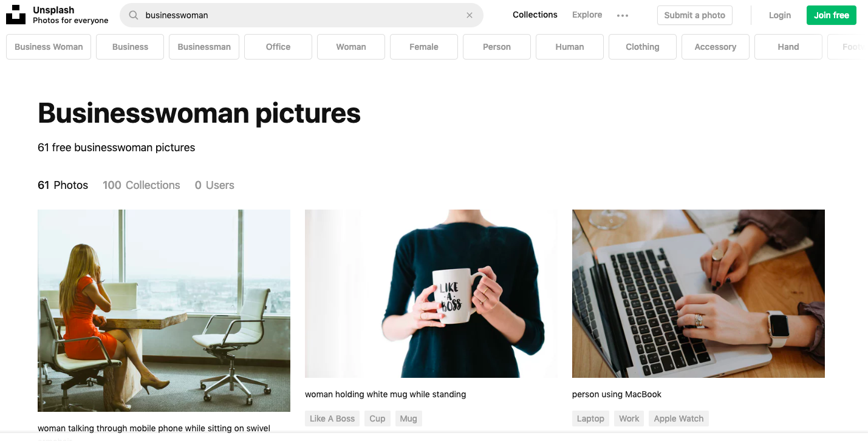This screenshot has height=441, width=868.
Task: Switch to the 100 Collections tab
Action: 142,185
